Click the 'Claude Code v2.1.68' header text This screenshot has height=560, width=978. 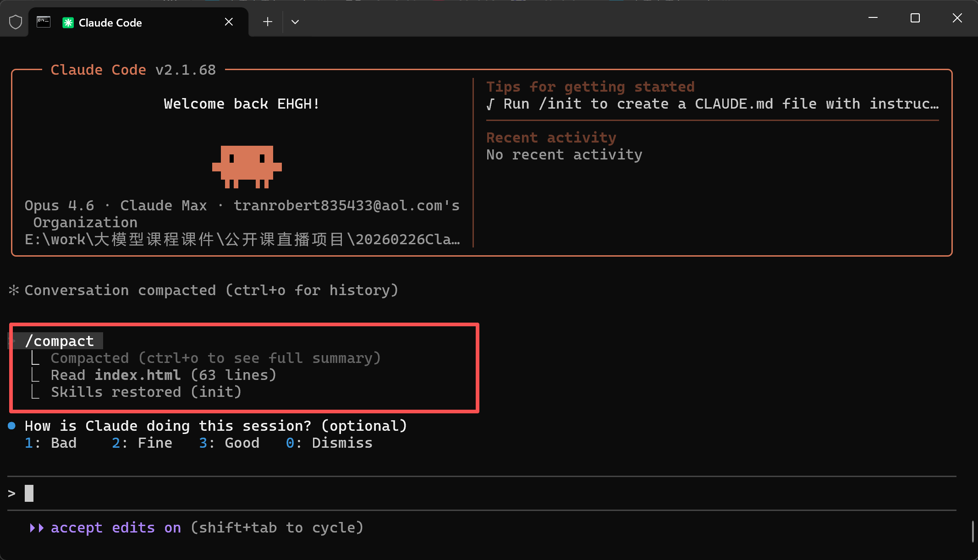(133, 70)
